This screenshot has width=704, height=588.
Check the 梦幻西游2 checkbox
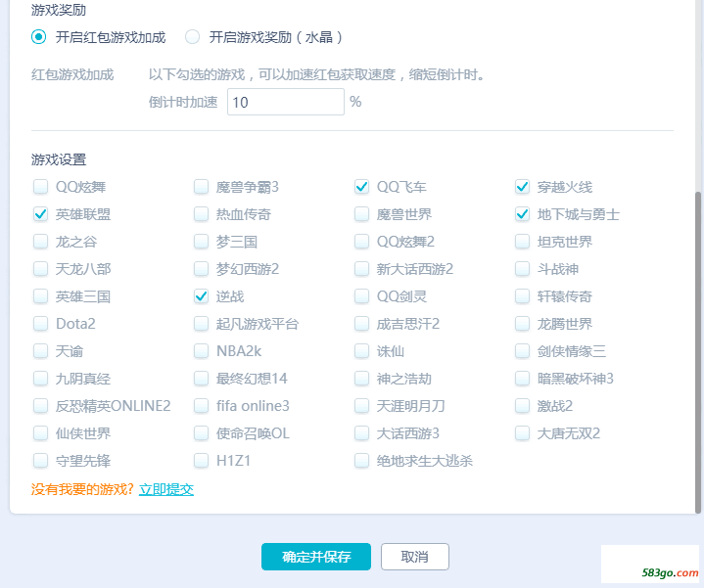(201, 269)
